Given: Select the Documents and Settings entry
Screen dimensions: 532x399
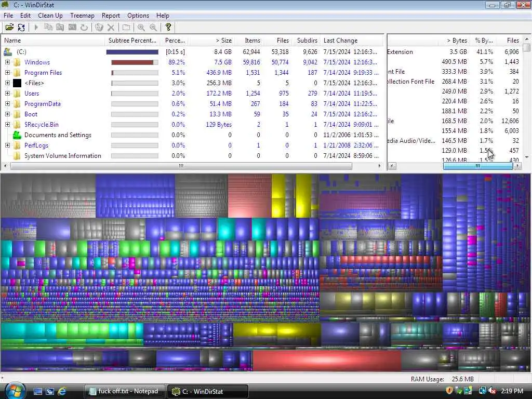Looking at the screenshot, I should [x=58, y=135].
